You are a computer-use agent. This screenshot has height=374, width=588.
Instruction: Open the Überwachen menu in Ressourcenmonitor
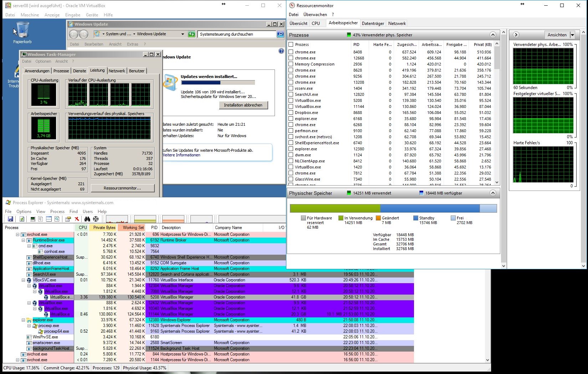(x=315, y=15)
